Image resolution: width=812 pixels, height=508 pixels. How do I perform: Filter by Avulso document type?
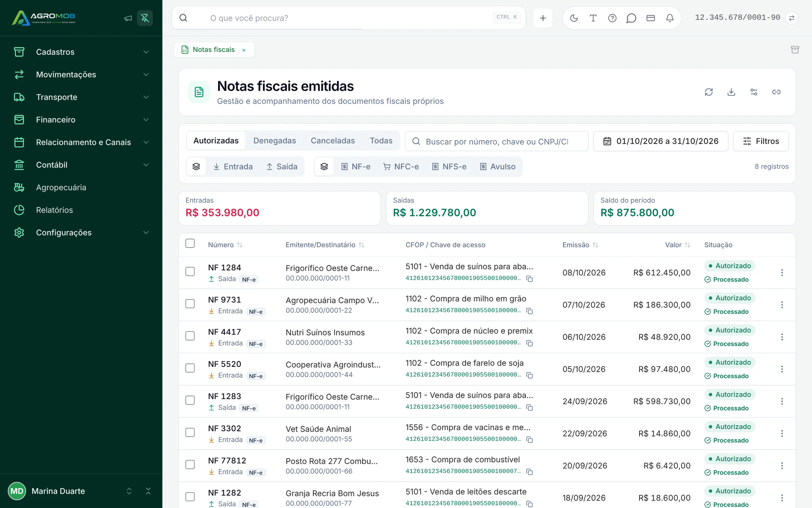coord(498,167)
